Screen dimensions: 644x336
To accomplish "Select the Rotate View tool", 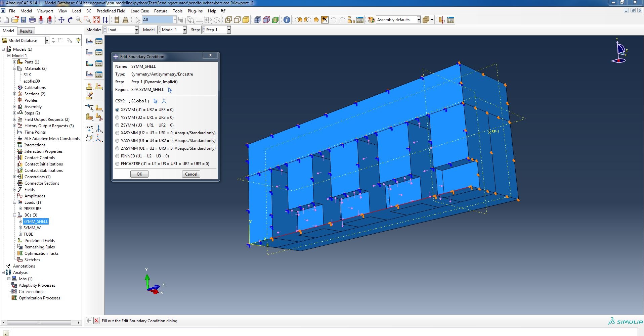I will pos(70,20).
